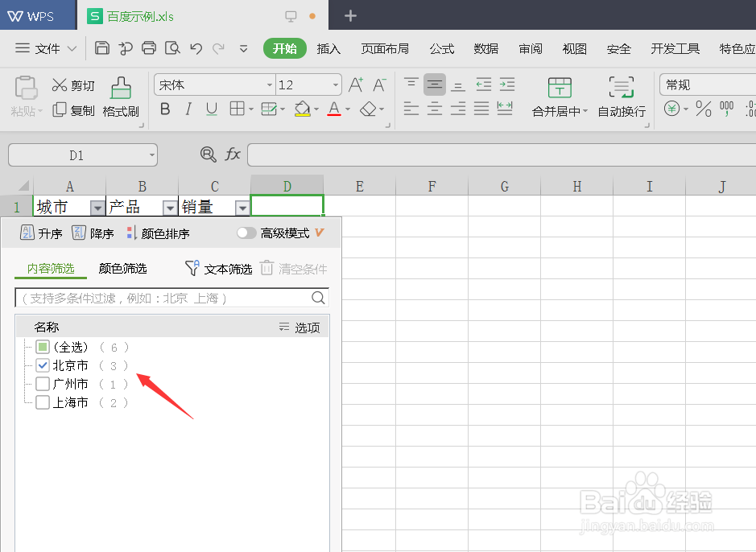Select column header F
Screen dimensions: 756x552
[x=432, y=186]
